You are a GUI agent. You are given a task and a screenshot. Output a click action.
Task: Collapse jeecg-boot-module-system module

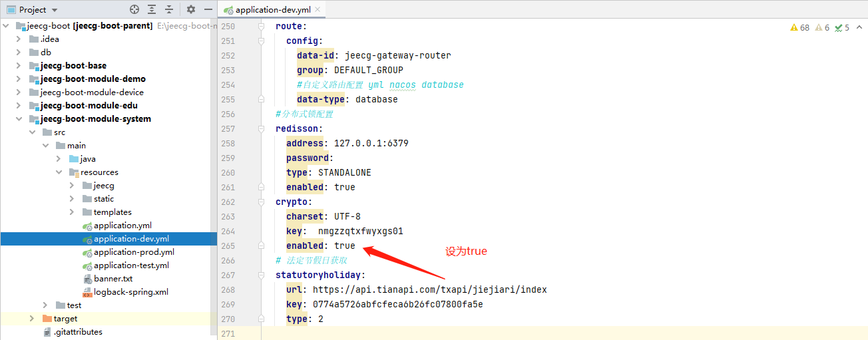[x=20, y=118]
